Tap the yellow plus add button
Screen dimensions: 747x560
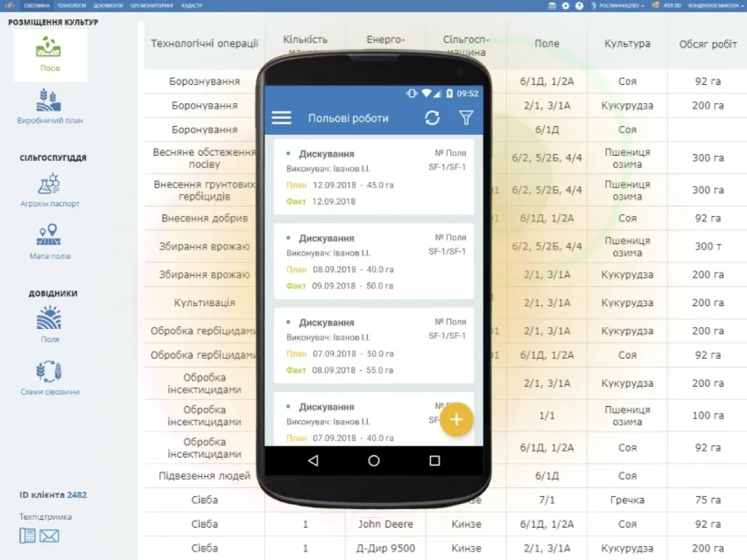456,419
